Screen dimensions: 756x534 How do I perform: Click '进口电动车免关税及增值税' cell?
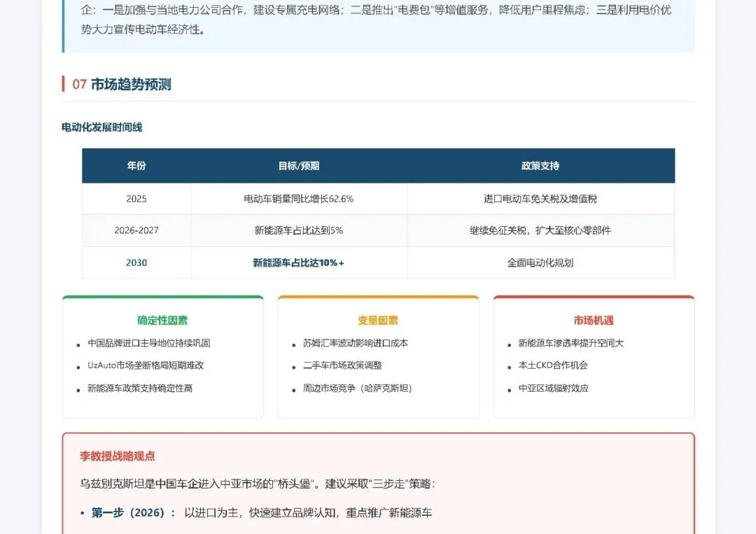pyautogui.click(x=540, y=199)
